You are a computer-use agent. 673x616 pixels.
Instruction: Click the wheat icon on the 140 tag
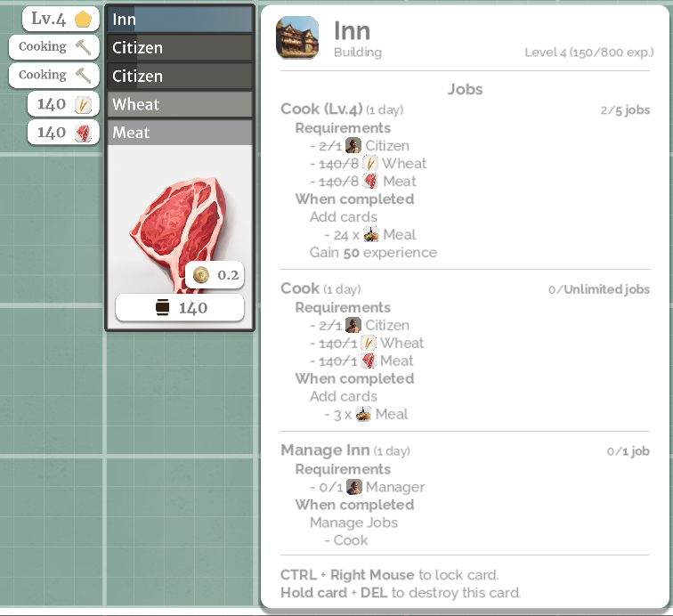pyautogui.click(x=83, y=104)
